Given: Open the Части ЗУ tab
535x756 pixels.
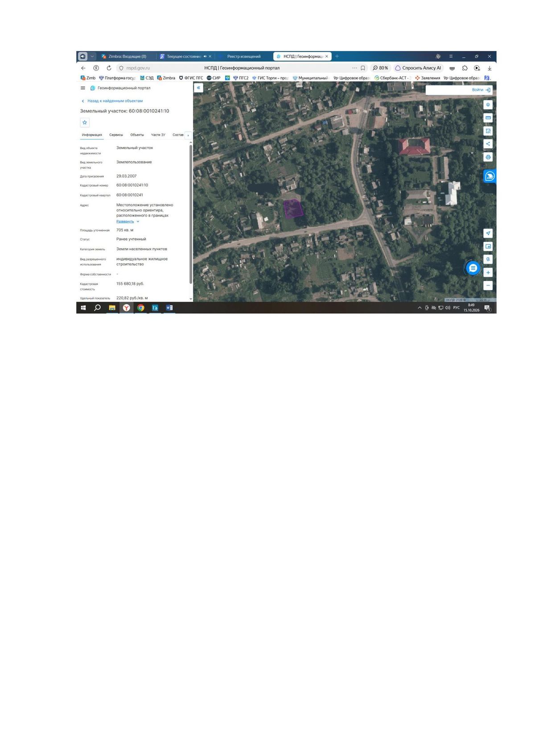Looking at the screenshot, I should [158, 135].
